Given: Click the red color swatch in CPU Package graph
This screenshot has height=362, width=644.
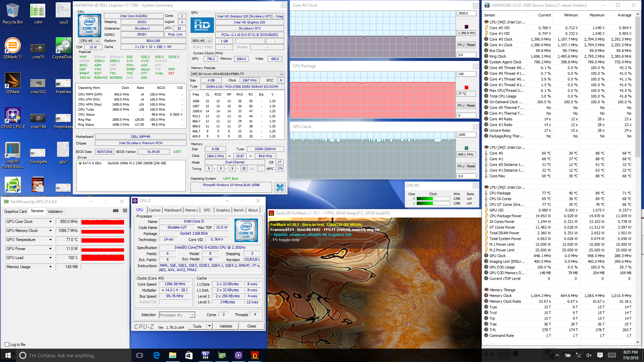Looking at the screenshot, I should [x=466, y=87].
